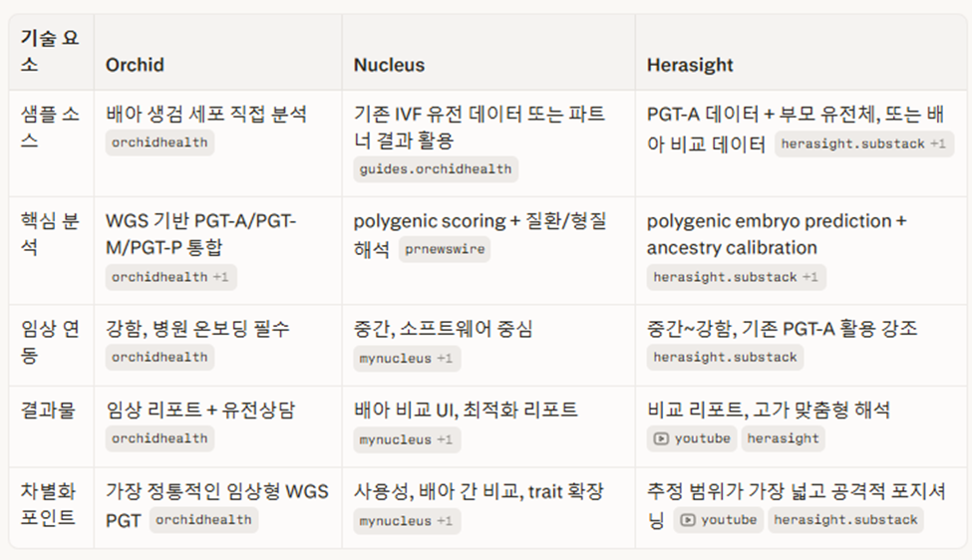Click the youtube chip in 차별화 포인트 row
972x560 pixels.
[x=719, y=520]
